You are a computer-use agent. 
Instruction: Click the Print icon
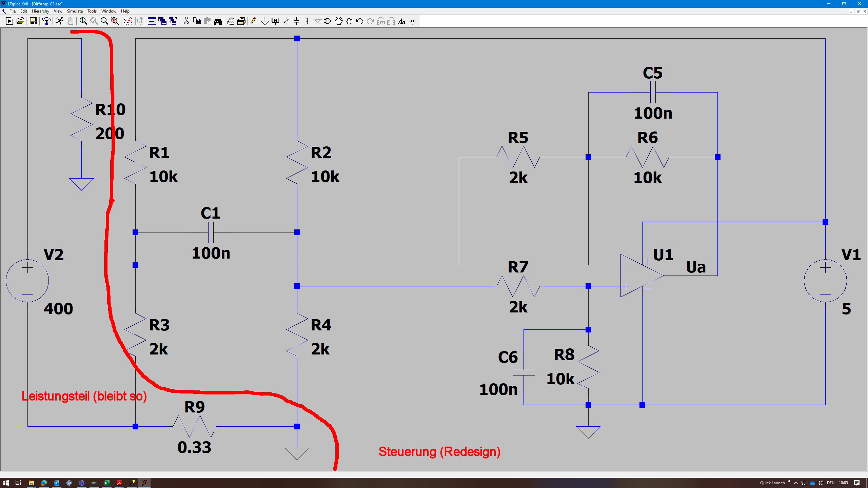point(241,21)
